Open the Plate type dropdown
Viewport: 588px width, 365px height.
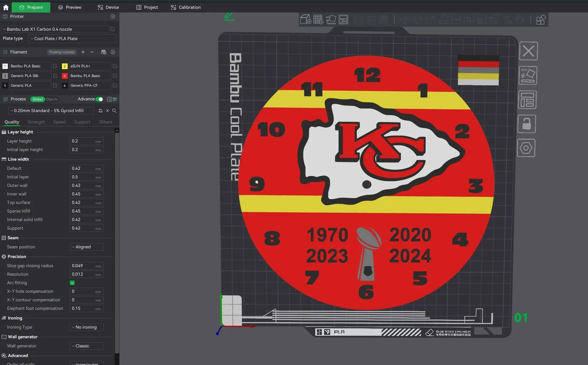[72, 39]
